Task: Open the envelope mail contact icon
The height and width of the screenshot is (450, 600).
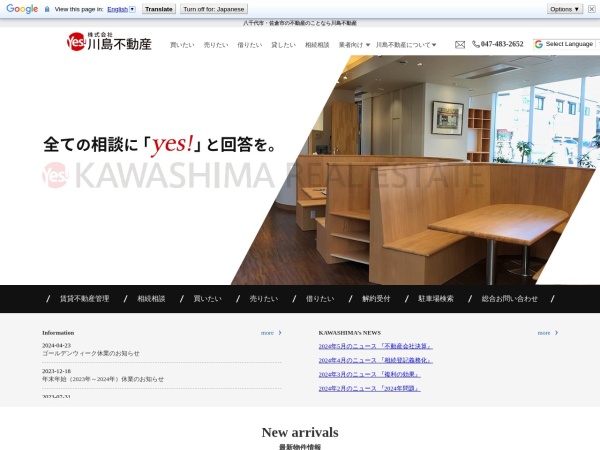Action: (460, 45)
